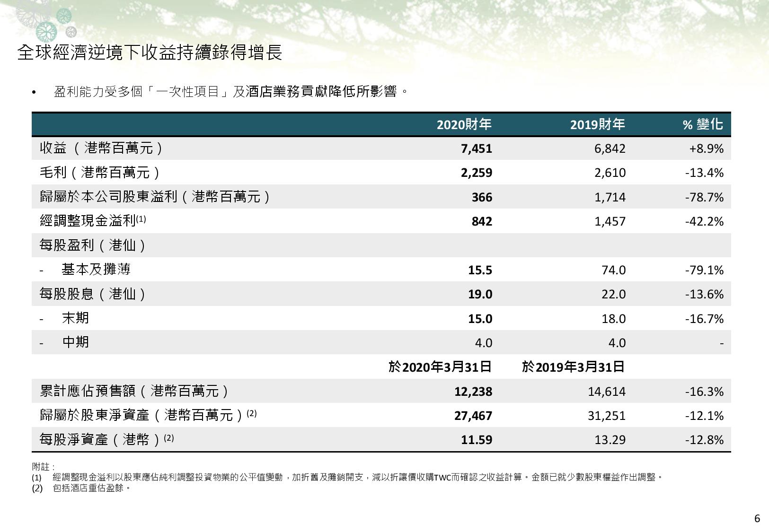
Task: Click the value 13.29
Action: click(x=610, y=440)
